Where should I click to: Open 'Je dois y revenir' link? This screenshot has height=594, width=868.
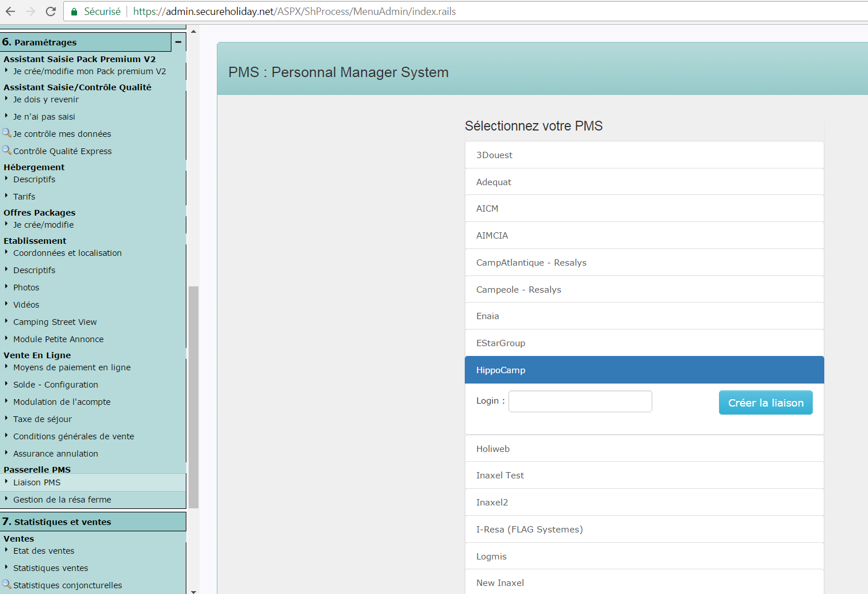(x=46, y=99)
